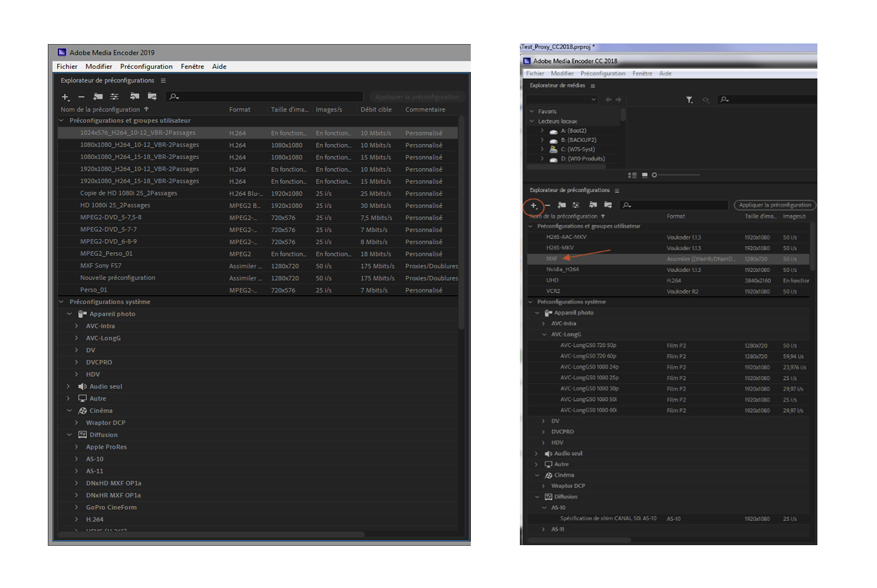This screenshot has width=877, height=588.
Task: Create new preset group in CC 2018 window
Action: point(561,205)
